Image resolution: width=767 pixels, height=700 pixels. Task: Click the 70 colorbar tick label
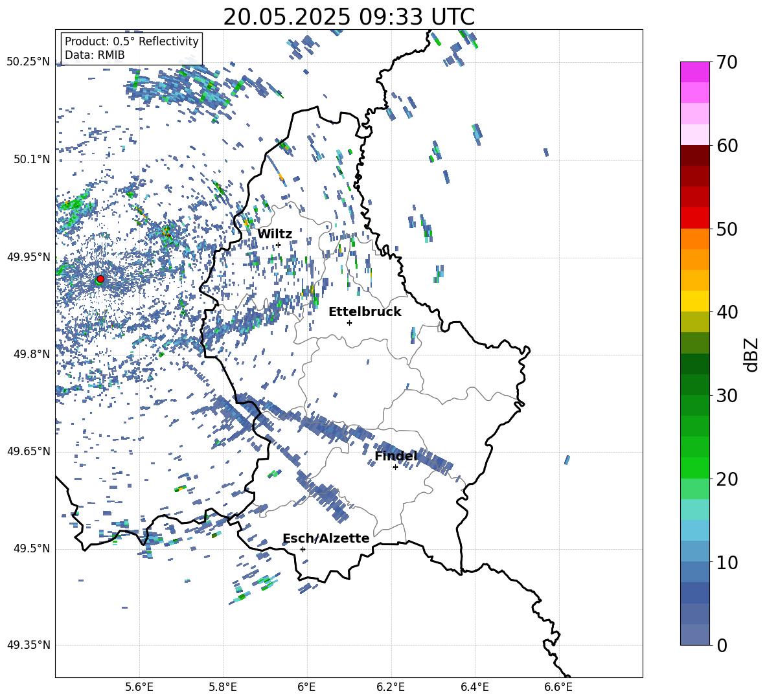click(x=726, y=63)
